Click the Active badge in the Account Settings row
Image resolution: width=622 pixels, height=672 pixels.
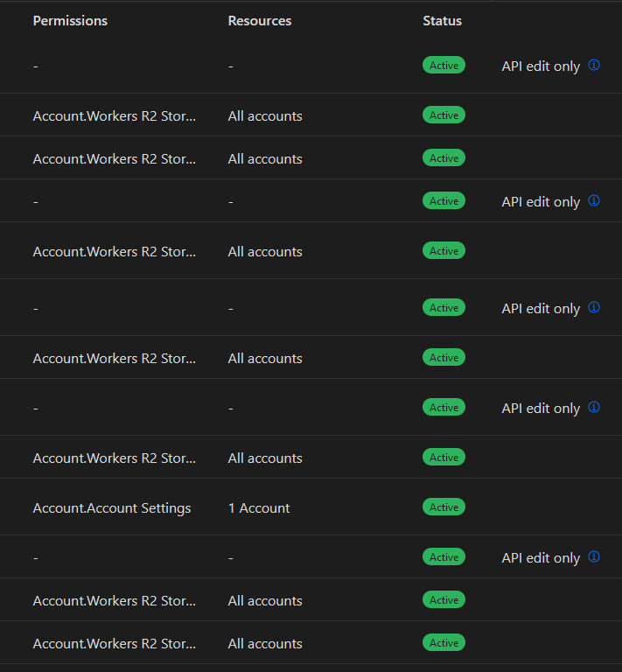(444, 507)
